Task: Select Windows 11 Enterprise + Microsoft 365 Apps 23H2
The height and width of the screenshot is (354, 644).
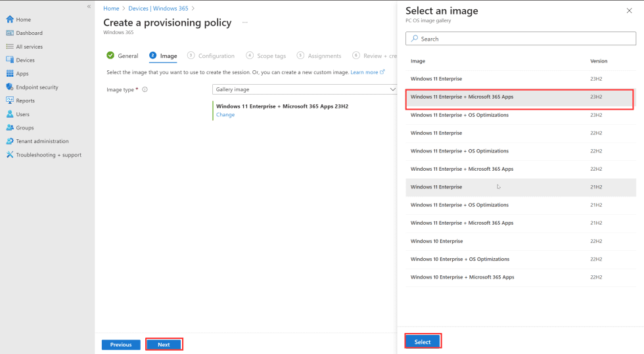Action: tap(520, 97)
